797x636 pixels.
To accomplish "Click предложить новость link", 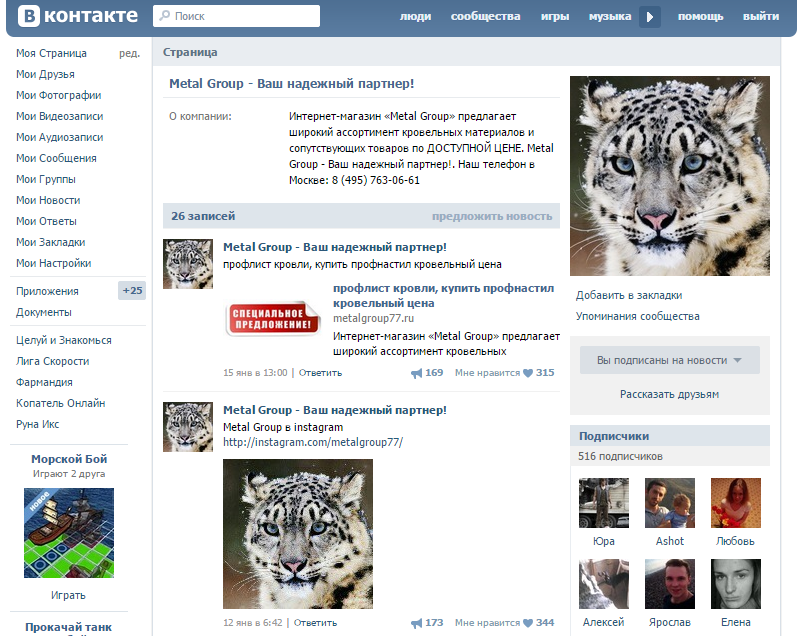I will (x=492, y=216).
